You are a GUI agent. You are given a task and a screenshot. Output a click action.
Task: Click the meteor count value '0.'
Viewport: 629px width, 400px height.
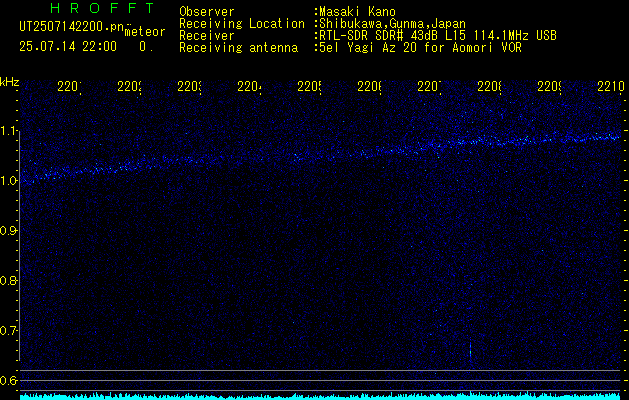[x=146, y=47]
